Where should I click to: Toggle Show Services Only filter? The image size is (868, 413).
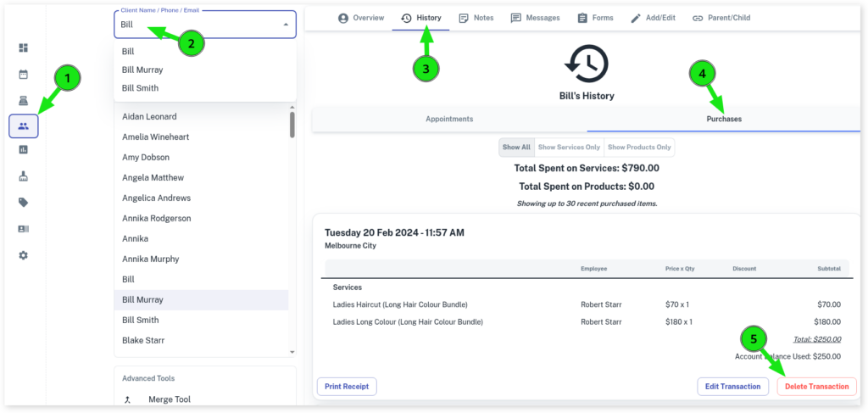tap(569, 148)
